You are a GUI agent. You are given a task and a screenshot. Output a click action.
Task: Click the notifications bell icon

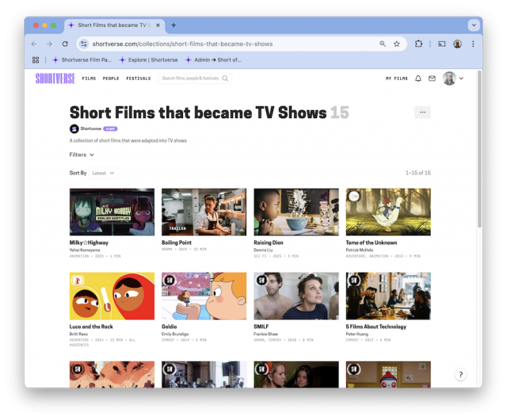[418, 78]
